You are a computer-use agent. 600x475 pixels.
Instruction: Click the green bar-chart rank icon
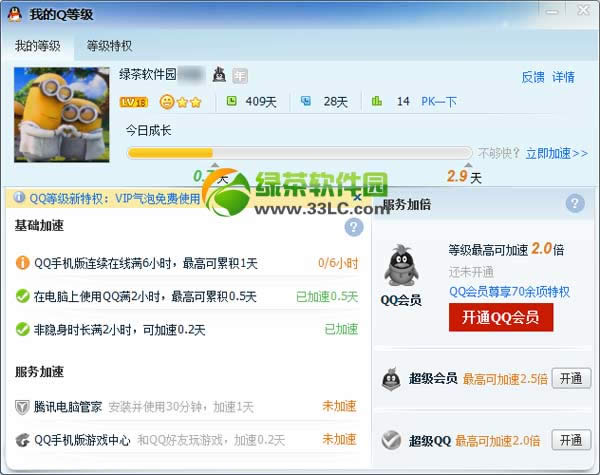[377, 101]
